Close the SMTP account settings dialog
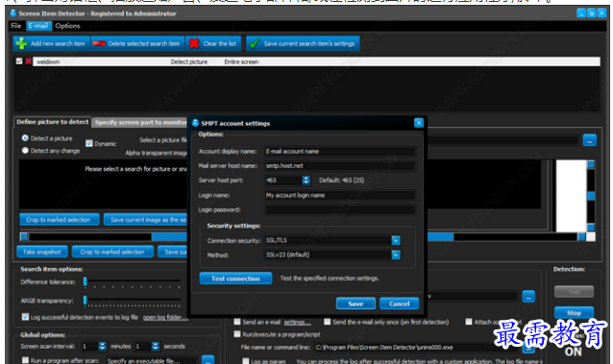The height and width of the screenshot is (364, 613). coord(419,123)
